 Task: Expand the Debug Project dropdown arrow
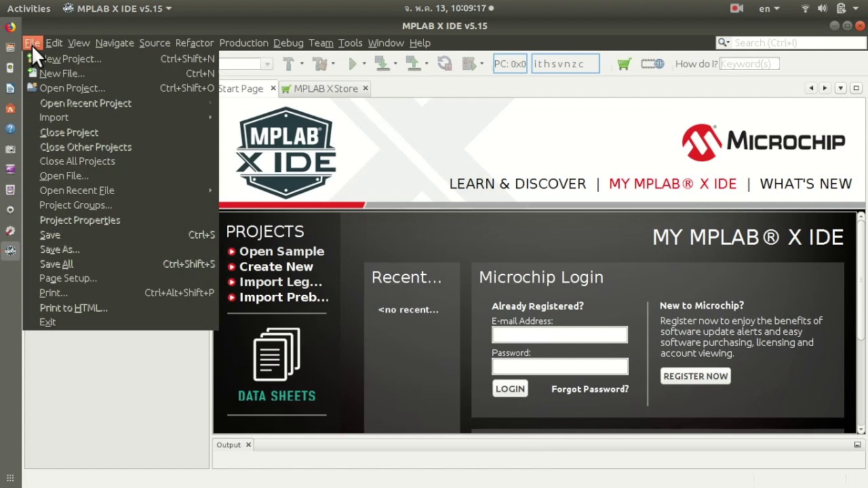pos(481,64)
